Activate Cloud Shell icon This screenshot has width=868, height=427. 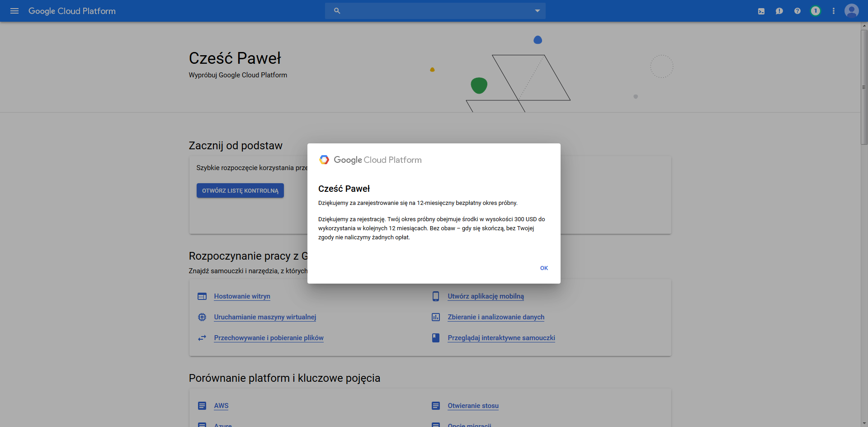(761, 11)
